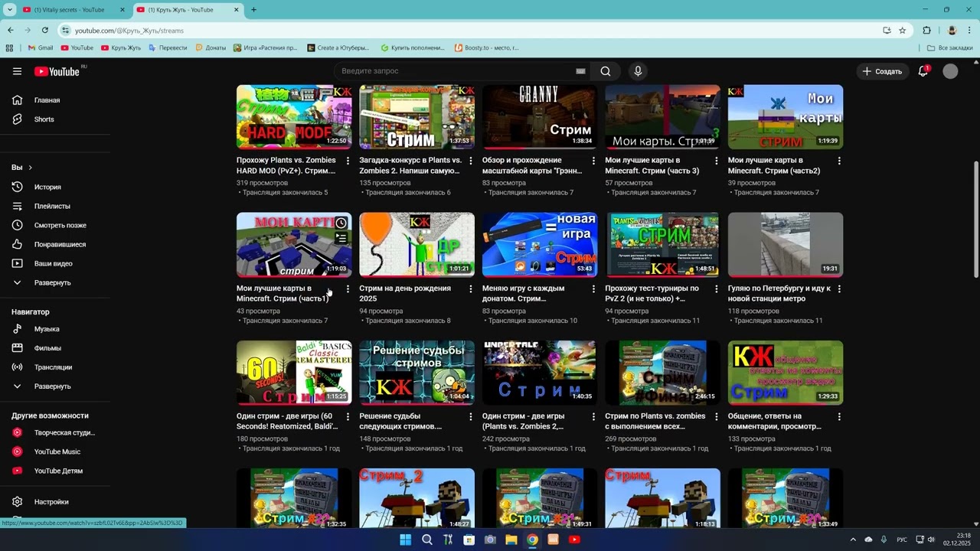980x551 pixels.
Task: Add hovered video to queue via list icon
Action: coord(341,238)
